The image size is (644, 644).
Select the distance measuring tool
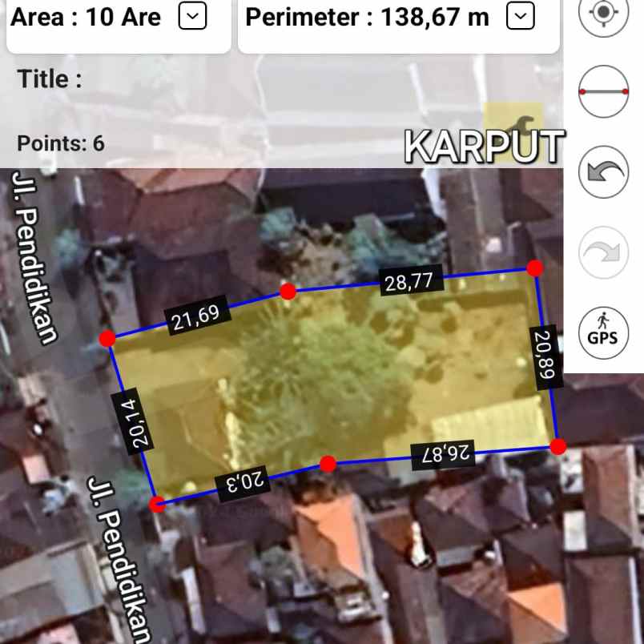pos(602,92)
